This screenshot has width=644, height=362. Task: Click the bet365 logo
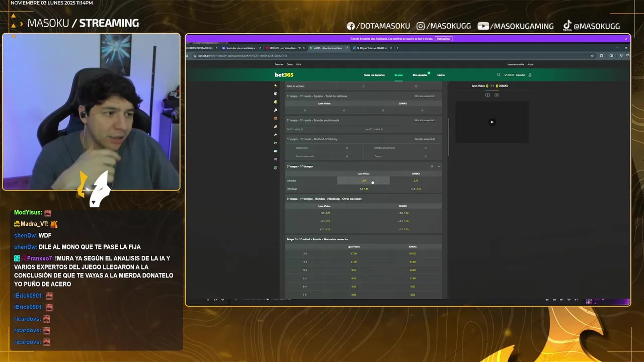click(284, 75)
